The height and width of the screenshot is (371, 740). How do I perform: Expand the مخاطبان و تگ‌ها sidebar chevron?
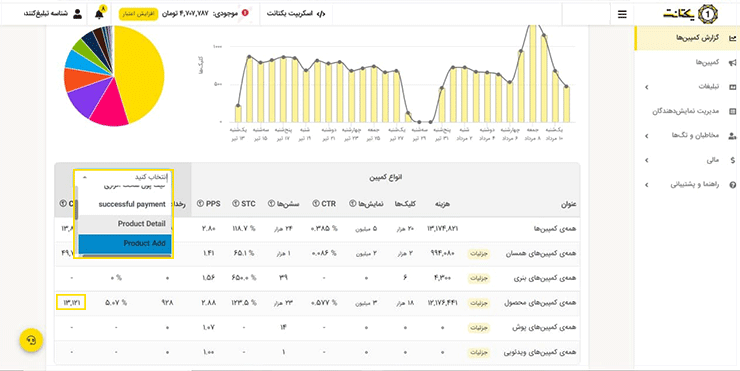(x=646, y=136)
